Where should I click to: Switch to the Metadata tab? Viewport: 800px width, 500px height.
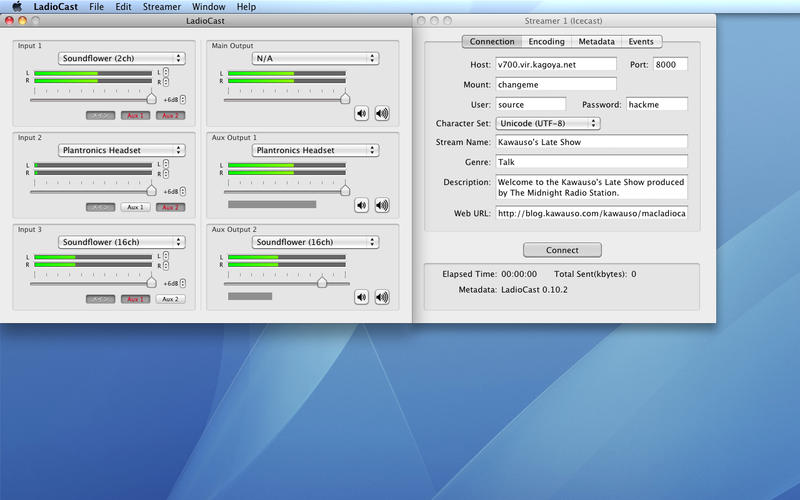tap(596, 42)
